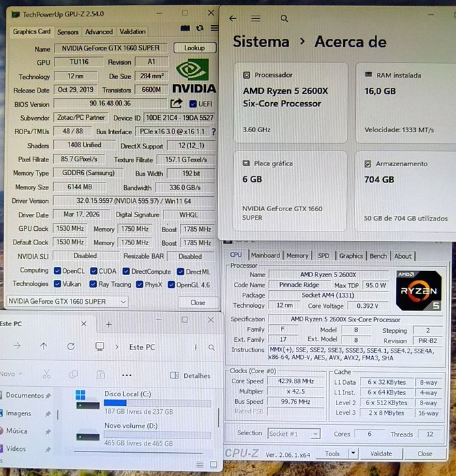Select the Paste icon in Explorer toolbar
The height and width of the screenshot is (476, 456).
101,375
